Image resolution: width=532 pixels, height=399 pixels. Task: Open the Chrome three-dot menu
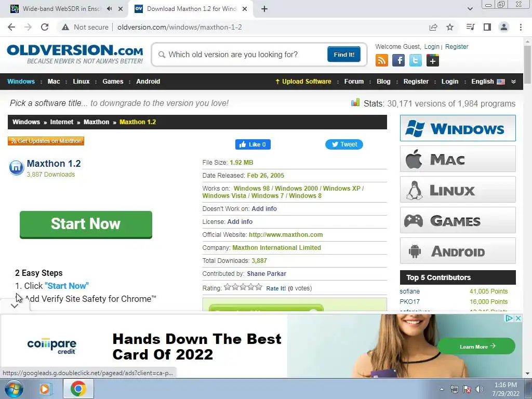pyautogui.click(x=521, y=27)
